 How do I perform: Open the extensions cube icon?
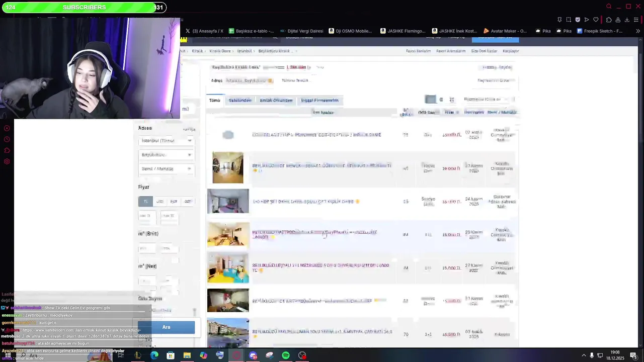pos(608,20)
